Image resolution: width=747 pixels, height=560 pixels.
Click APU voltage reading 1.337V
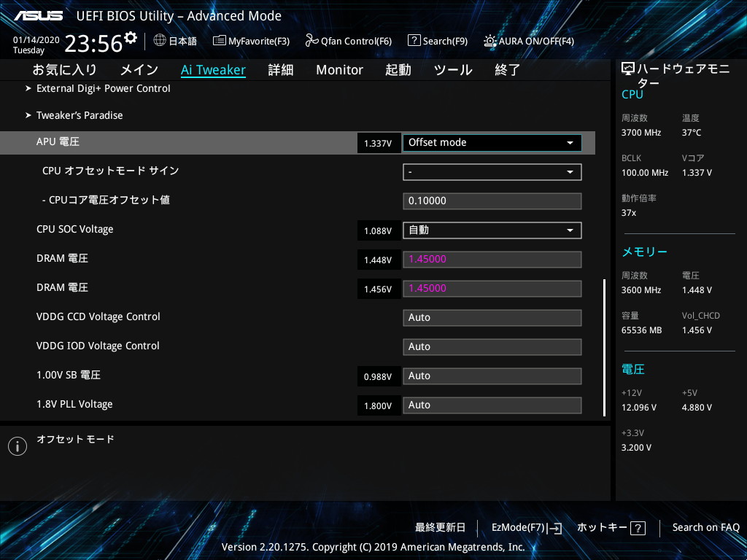[x=378, y=144]
